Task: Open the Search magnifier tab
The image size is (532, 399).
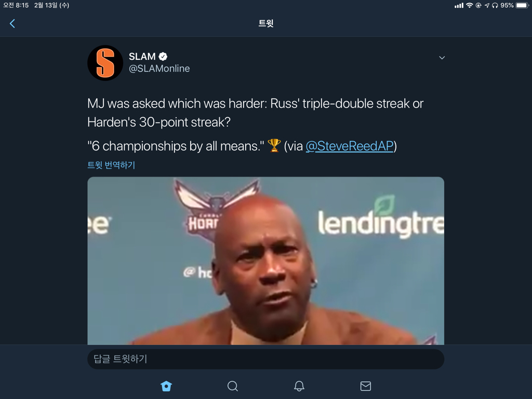Action: [x=233, y=386]
